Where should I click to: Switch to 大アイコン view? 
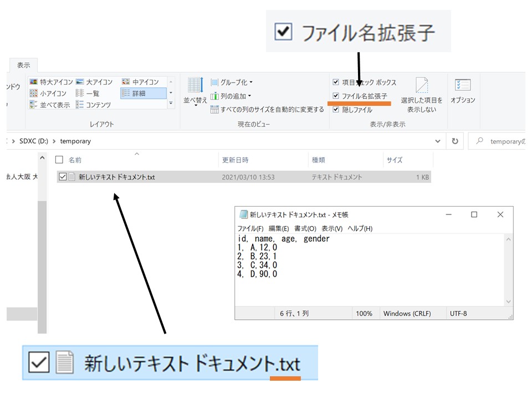tap(80, 82)
